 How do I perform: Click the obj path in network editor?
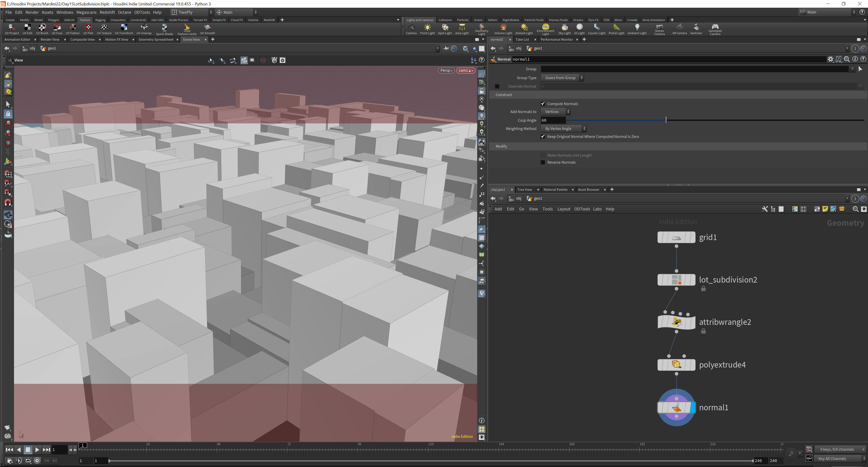[515, 198]
